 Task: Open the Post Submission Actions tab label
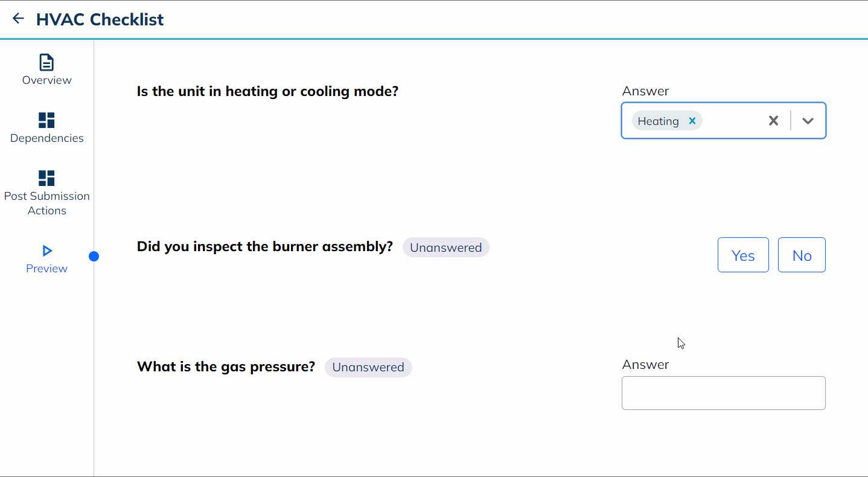coord(46,203)
